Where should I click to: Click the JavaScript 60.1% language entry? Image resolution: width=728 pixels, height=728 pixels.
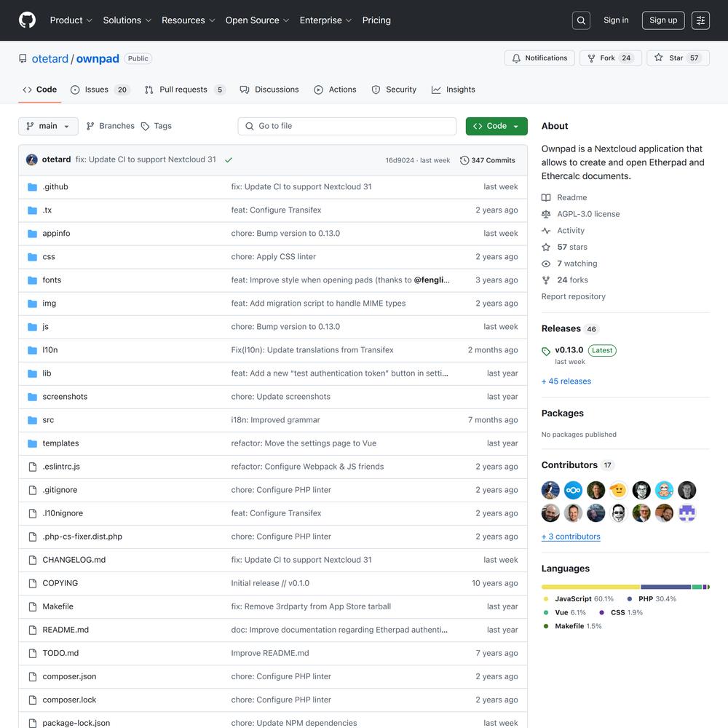click(x=579, y=599)
